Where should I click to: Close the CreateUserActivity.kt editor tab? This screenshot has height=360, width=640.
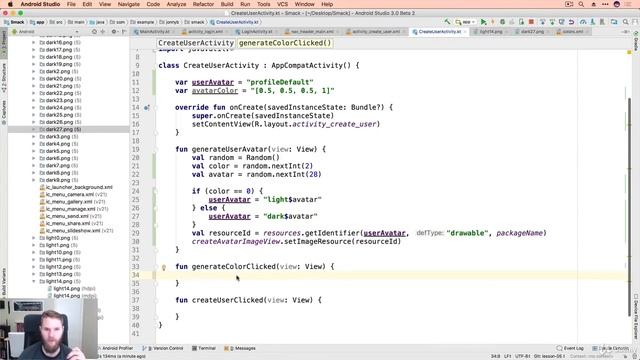point(465,32)
